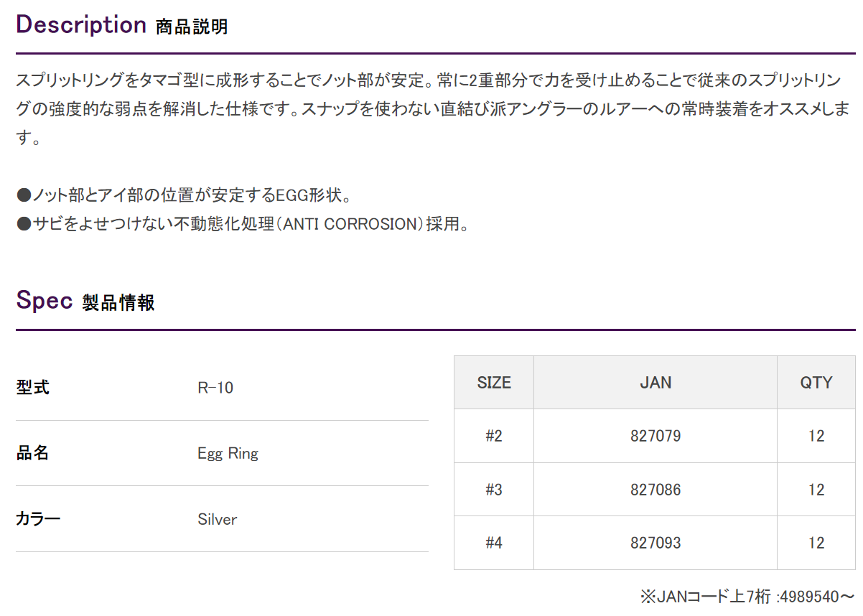This screenshot has height=616, width=863.
Task: Click the Egg Ring product name
Action: [228, 454]
